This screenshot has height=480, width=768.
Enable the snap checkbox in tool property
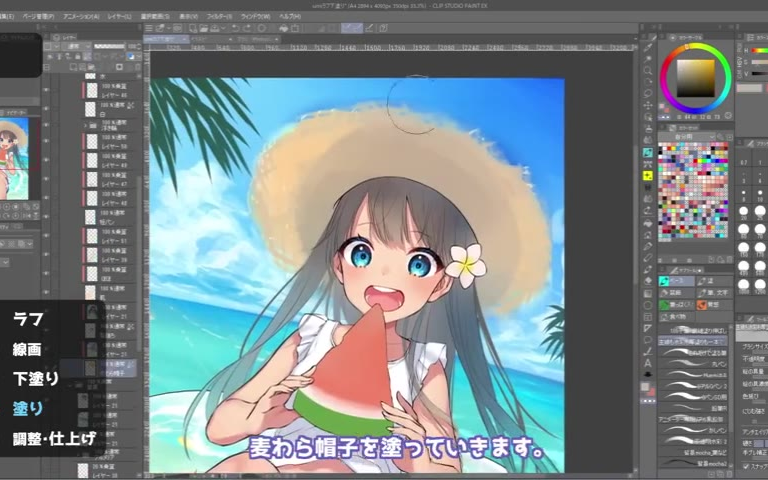coord(746,465)
